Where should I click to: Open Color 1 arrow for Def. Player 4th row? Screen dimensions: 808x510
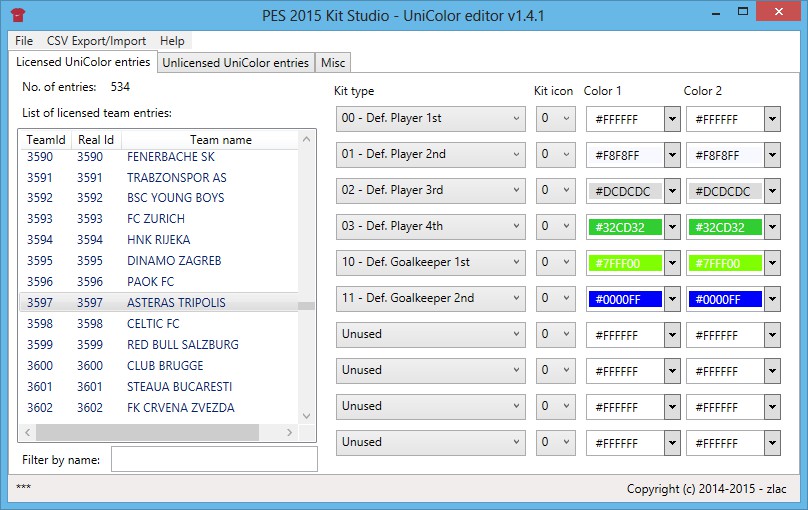click(x=672, y=228)
